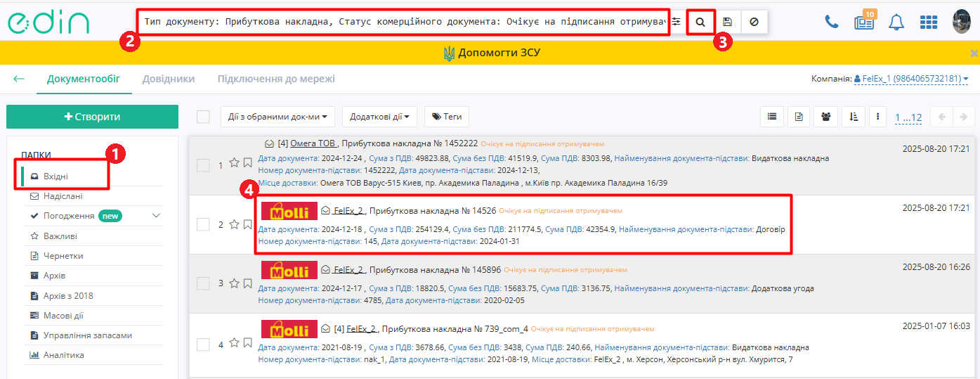Open the Погодження folder

point(69,216)
